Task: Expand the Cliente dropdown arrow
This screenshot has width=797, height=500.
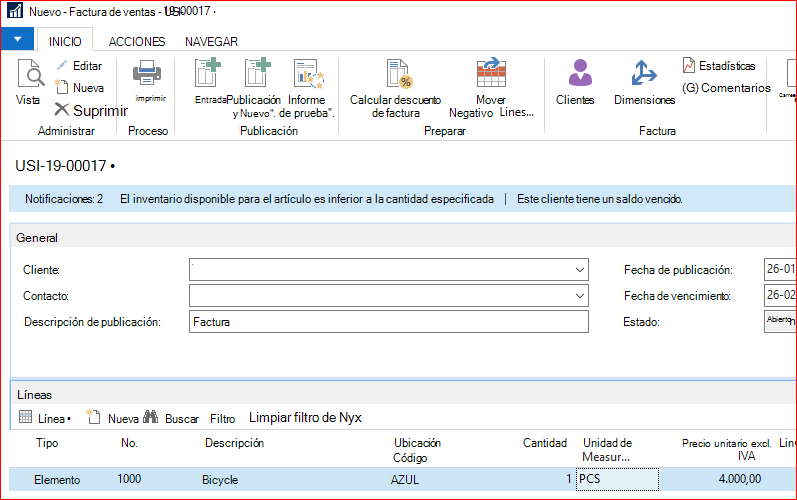Action: pos(579,270)
